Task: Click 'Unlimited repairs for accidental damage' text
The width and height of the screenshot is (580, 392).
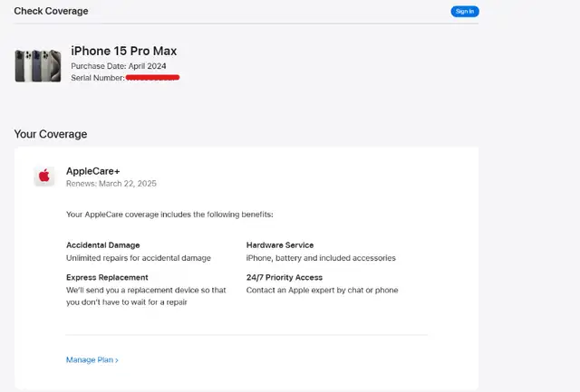Action: point(139,258)
